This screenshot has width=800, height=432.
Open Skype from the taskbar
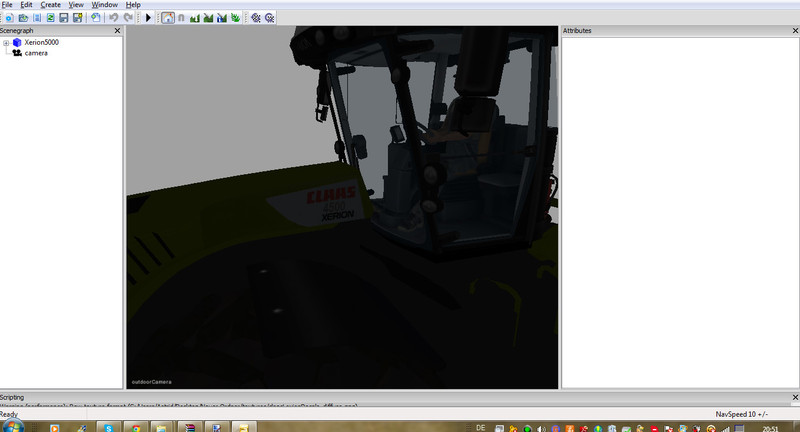pyautogui.click(x=109, y=427)
